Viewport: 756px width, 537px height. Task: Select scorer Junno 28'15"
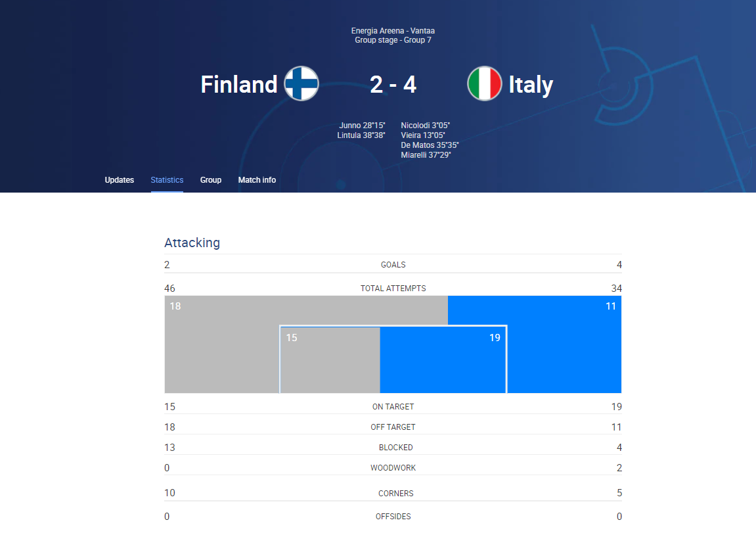pos(362,126)
